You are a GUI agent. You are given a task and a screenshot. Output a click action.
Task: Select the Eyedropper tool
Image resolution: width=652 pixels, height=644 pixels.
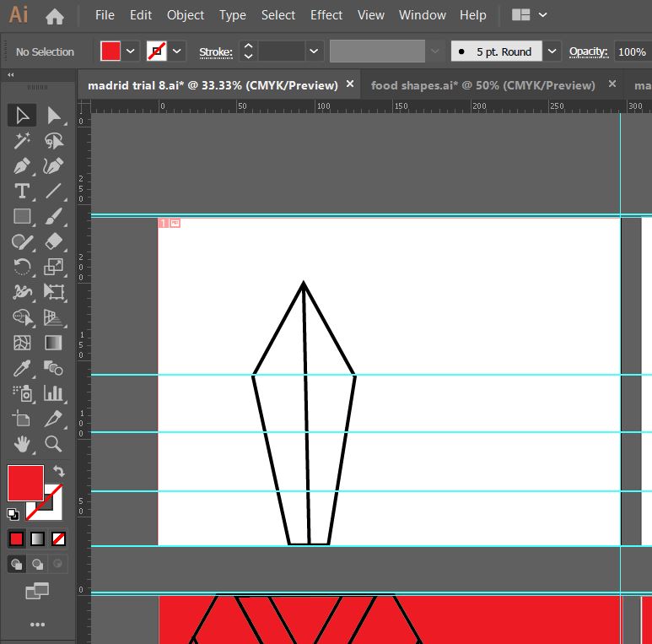tap(22, 368)
